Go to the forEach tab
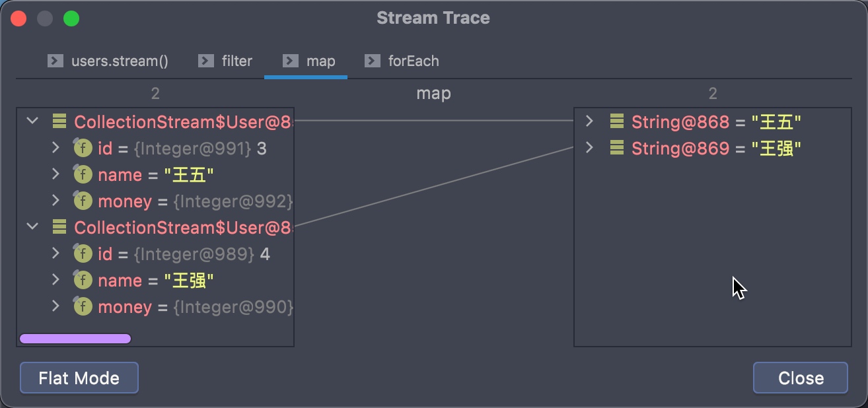The width and height of the screenshot is (868, 408). click(402, 61)
